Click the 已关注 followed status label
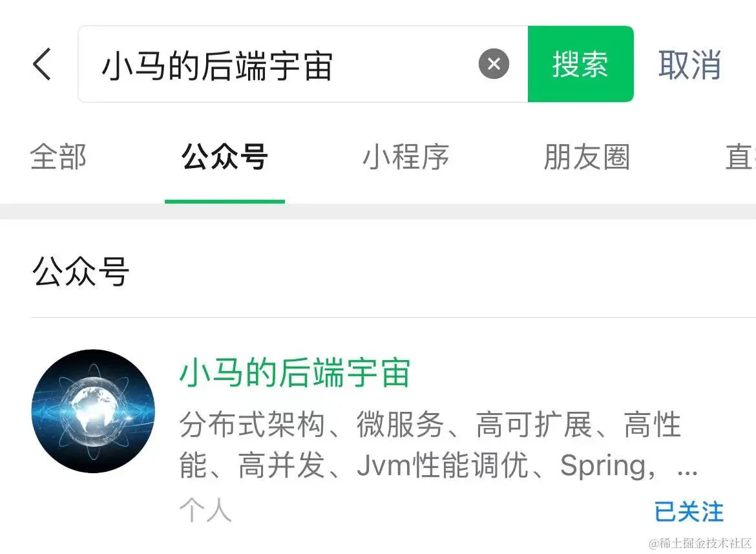756x554 pixels. 689,511
